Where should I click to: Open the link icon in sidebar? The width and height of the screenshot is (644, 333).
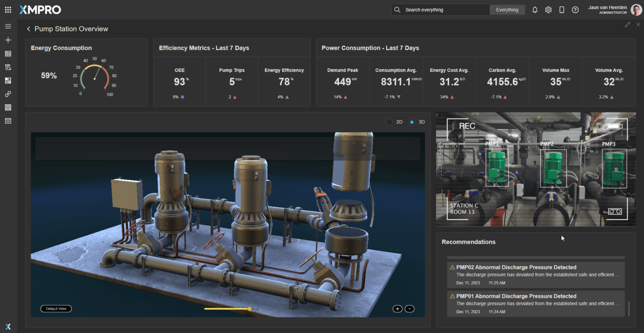(8, 94)
